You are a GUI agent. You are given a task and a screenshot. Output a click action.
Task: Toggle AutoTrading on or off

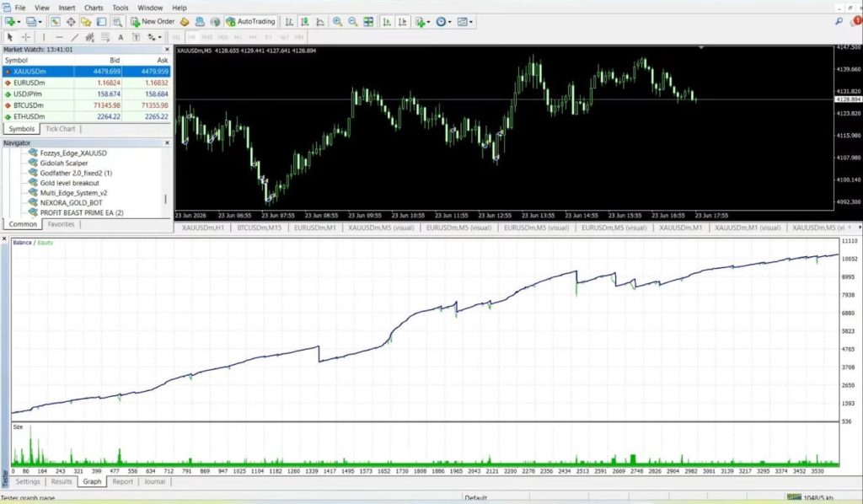(x=250, y=21)
